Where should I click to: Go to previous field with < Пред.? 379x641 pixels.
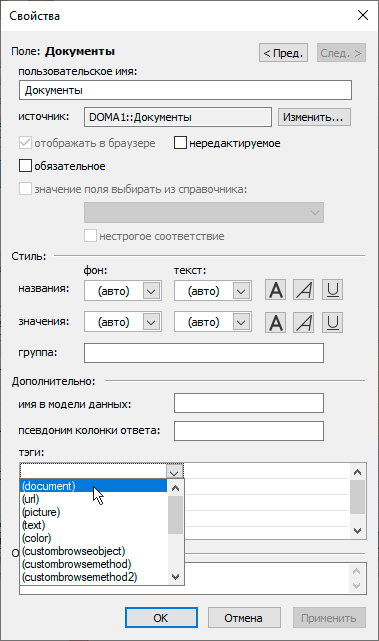pyautogui.click(x=283, y=53)
